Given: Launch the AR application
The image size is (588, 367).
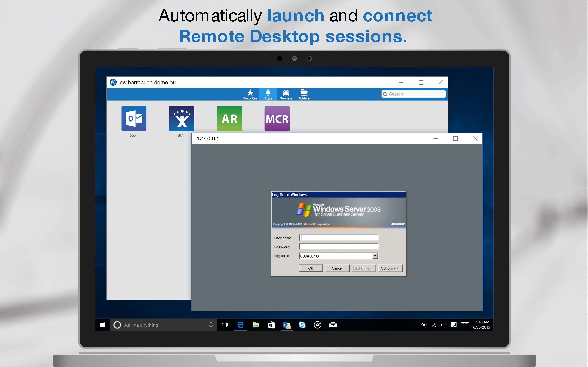Looking at the screenshot, I should (229, 119).
